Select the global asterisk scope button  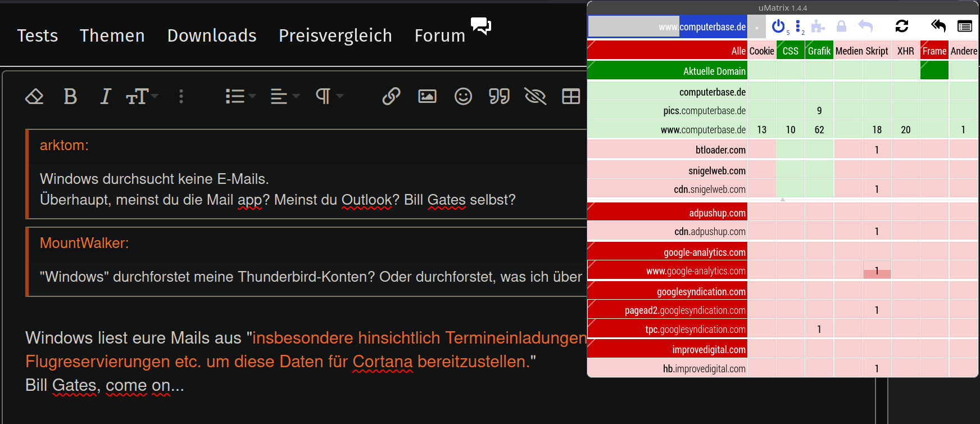coord(757,26)
